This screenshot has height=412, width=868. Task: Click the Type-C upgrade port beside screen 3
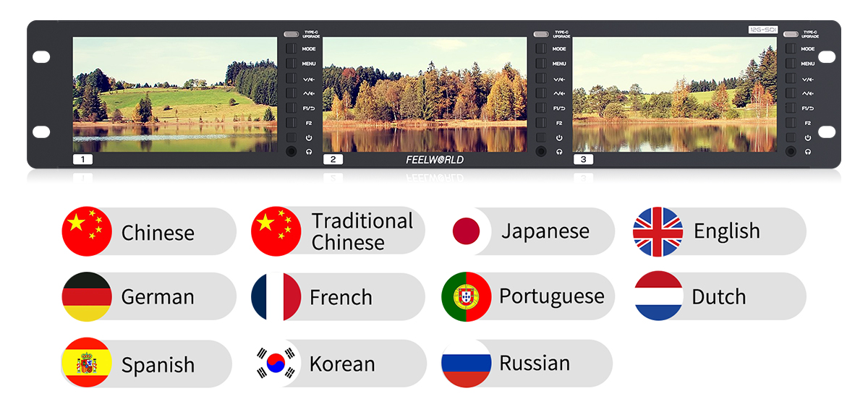(791, 34)
